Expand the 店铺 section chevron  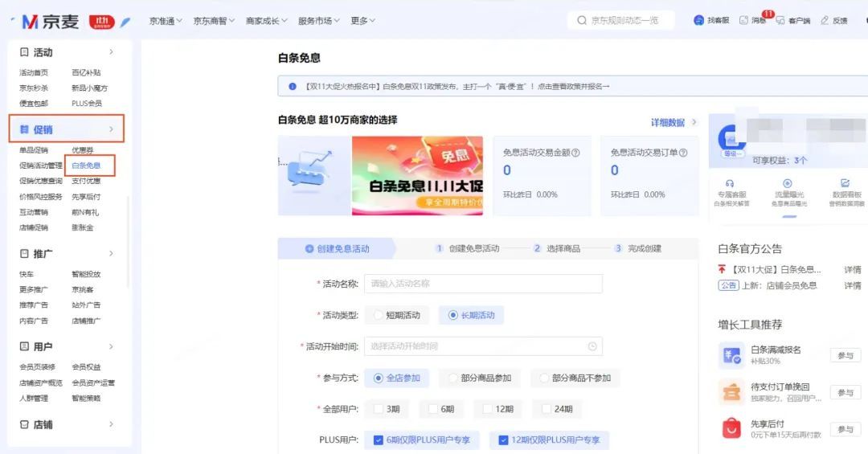[x=111, y=424]
